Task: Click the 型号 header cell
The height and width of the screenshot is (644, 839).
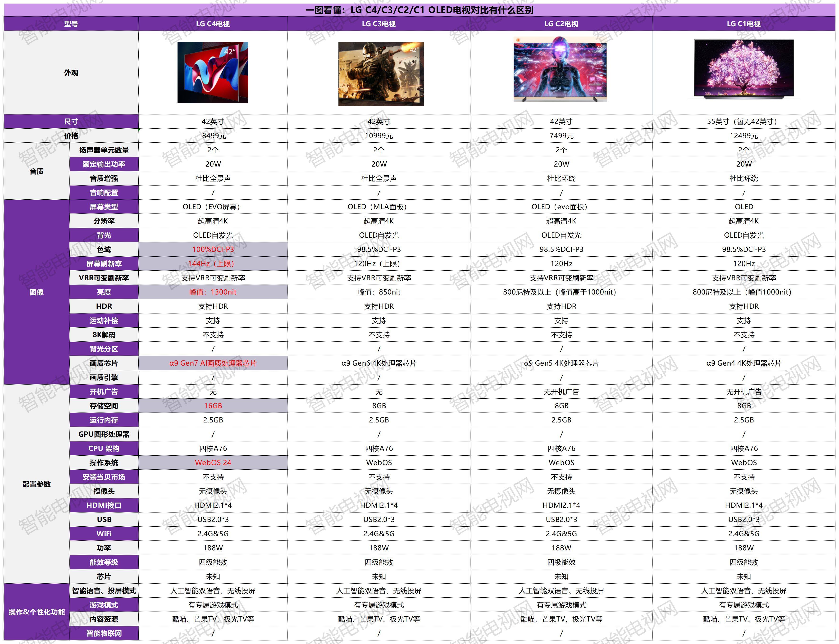Action: pos(71,24)
